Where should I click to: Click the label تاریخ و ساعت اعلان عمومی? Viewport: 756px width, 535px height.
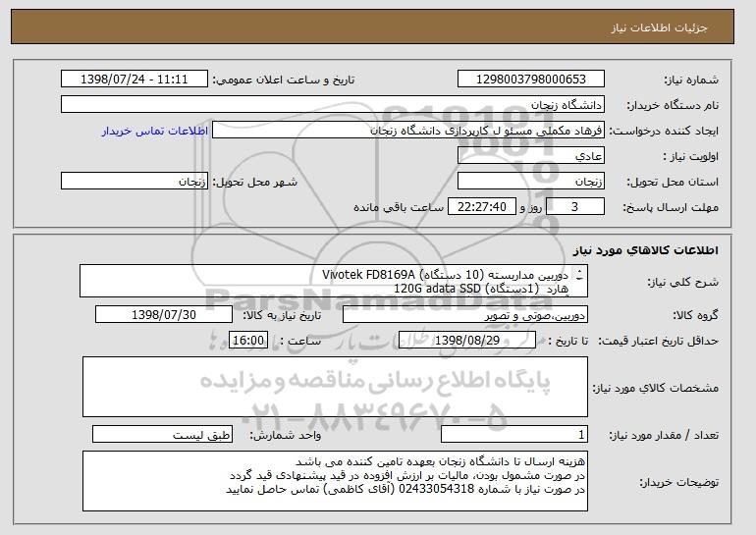[x=284, y=80]
